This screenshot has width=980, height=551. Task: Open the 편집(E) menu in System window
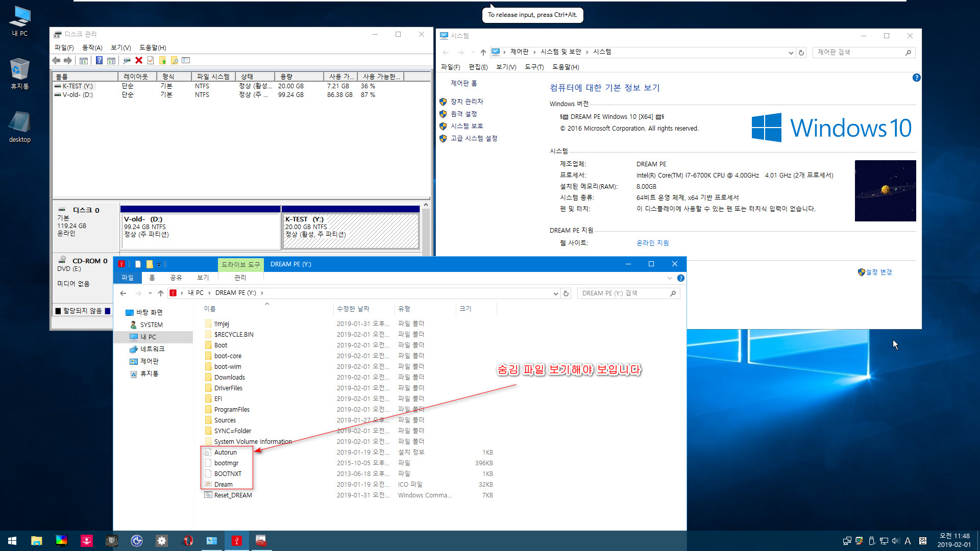(478, 67)
